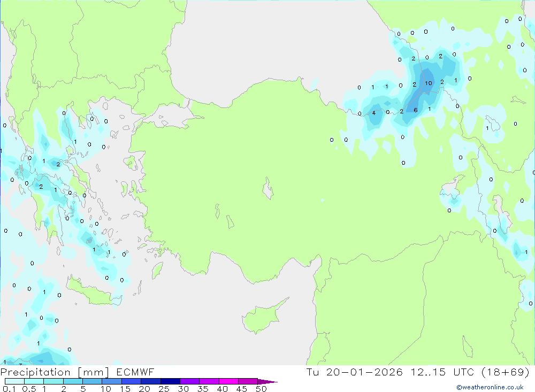Click the 'ECMWF' model label
The image size is (535, 392).
click(x=135, y=372)
